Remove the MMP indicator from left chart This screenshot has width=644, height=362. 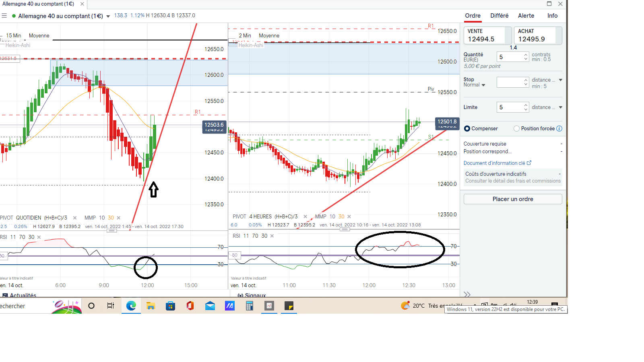[118, 218]
